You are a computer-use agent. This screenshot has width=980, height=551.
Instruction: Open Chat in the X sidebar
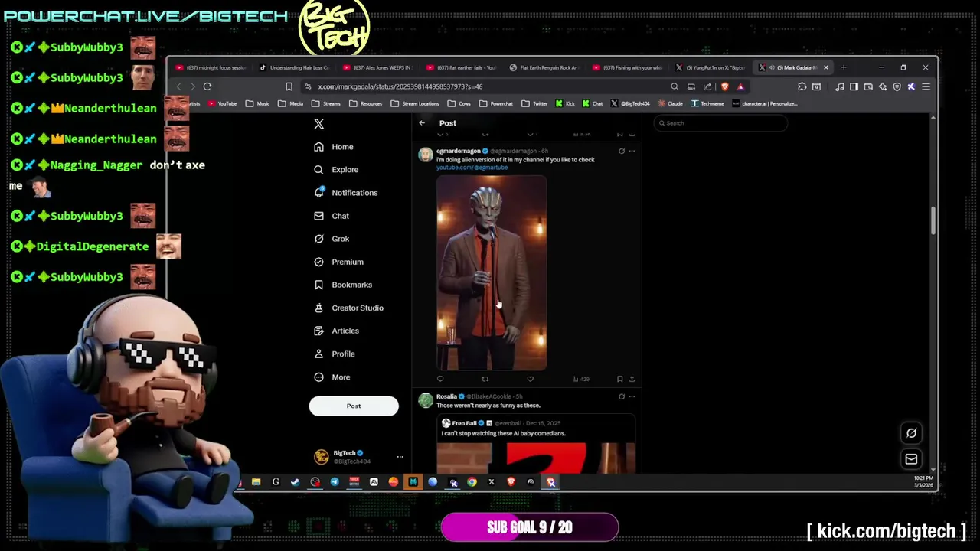click(x=332, y=216)
